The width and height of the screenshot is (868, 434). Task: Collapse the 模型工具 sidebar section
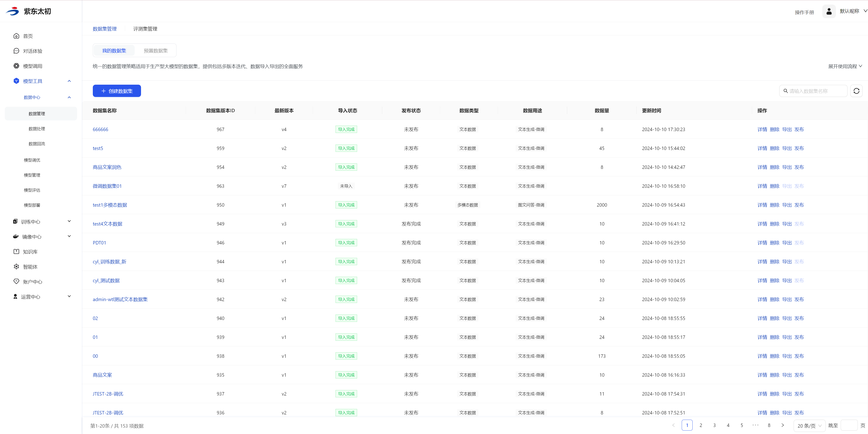[69, 81]
